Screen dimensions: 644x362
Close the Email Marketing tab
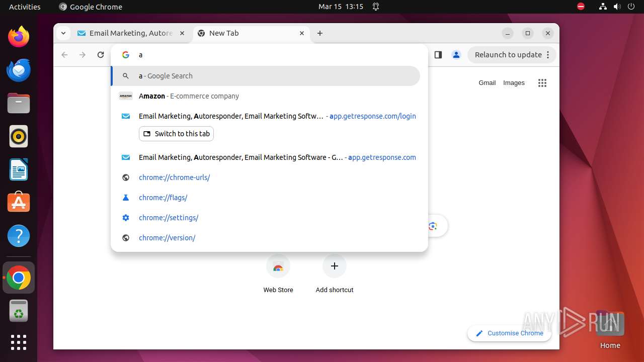tap(182, 33)
